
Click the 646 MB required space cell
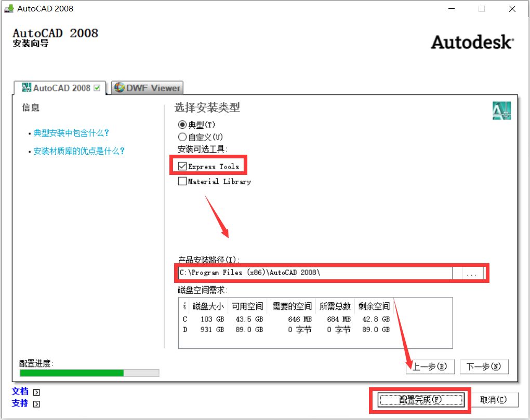[x=300, y=319]
